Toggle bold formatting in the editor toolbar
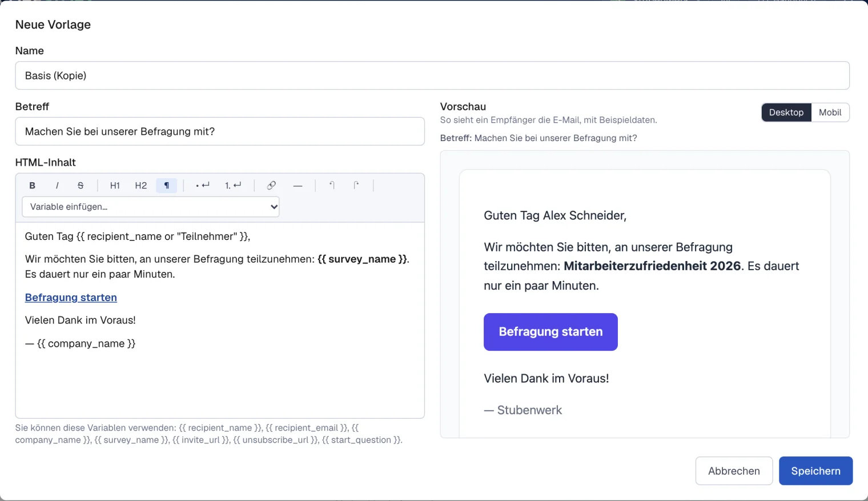The height and width of the screenshot is (501, 868). pyautogui.click(x=33, y=186)
